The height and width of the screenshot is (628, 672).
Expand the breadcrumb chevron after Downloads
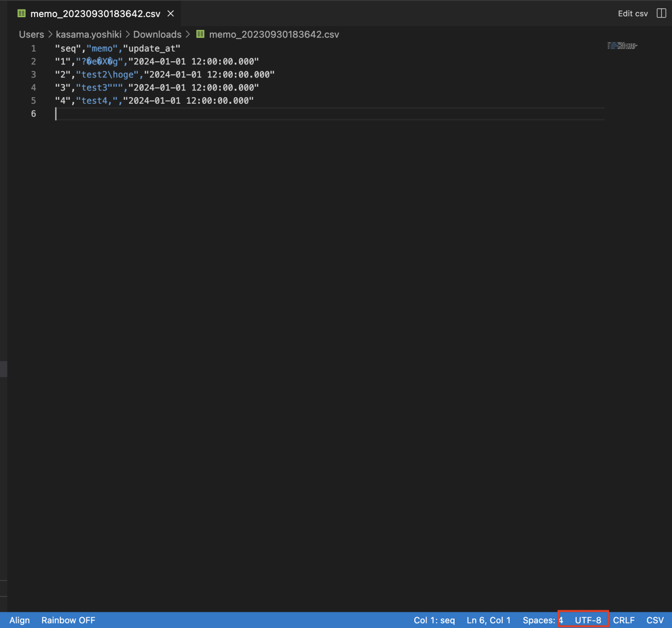coord(188,34)
